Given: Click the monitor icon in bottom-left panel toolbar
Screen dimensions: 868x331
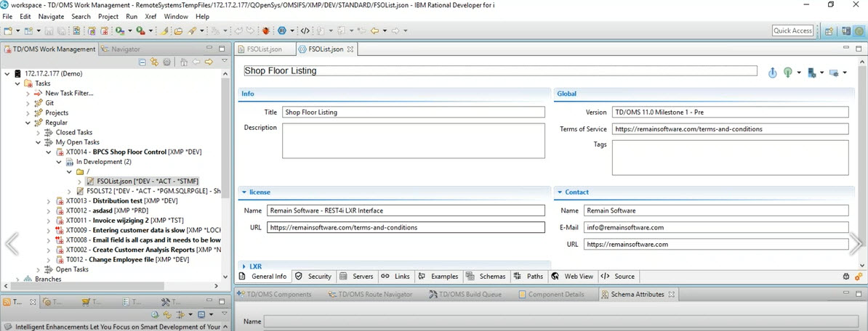Looking at the screenshot, I should coord(201,314).
